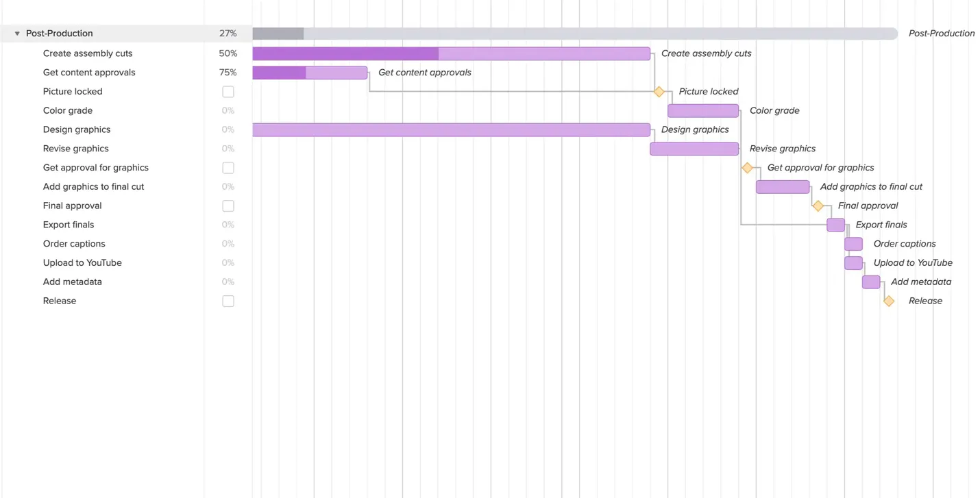980x498 pixels.
Task: Click the Upload to YouTube task bar
Action: point(853,263)
